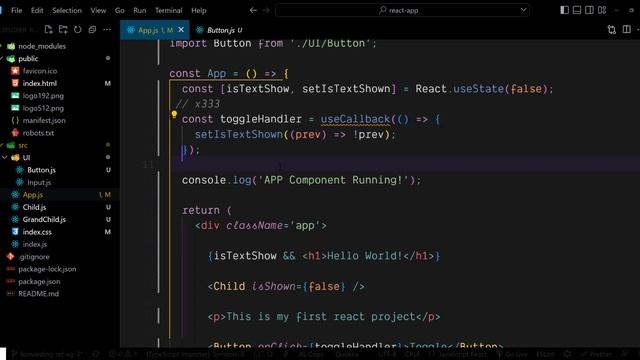Open Input.js in the UI folder
Viewport: 640px width, 360px height.
point(39,182)
